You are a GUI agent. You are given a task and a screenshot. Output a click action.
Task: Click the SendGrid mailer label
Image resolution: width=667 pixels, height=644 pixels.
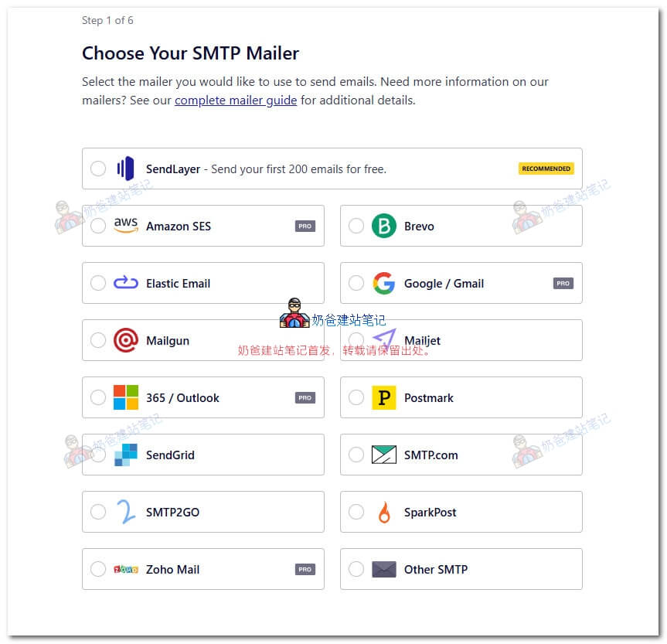tap(170, 455)
